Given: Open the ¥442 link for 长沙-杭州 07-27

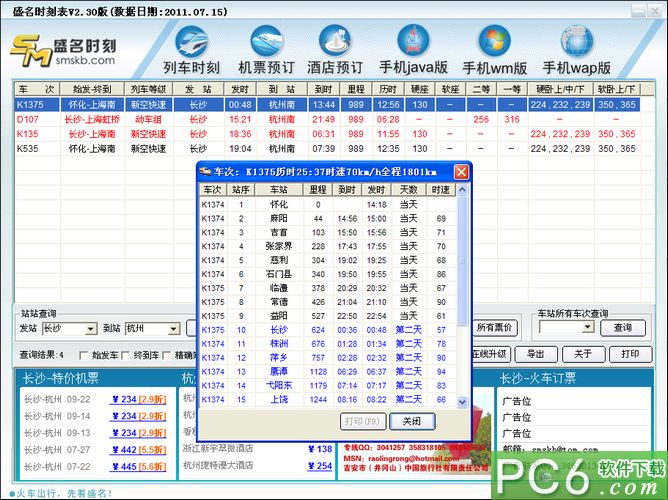Looking at the screenshot, I should 138,450.
